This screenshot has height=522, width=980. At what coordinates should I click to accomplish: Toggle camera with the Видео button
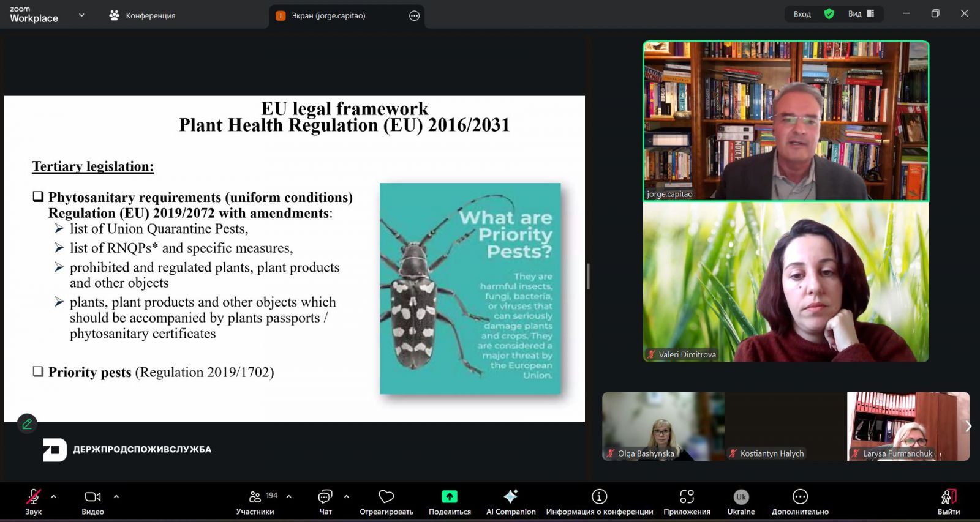pyautogui.click(x=92, y=496)
